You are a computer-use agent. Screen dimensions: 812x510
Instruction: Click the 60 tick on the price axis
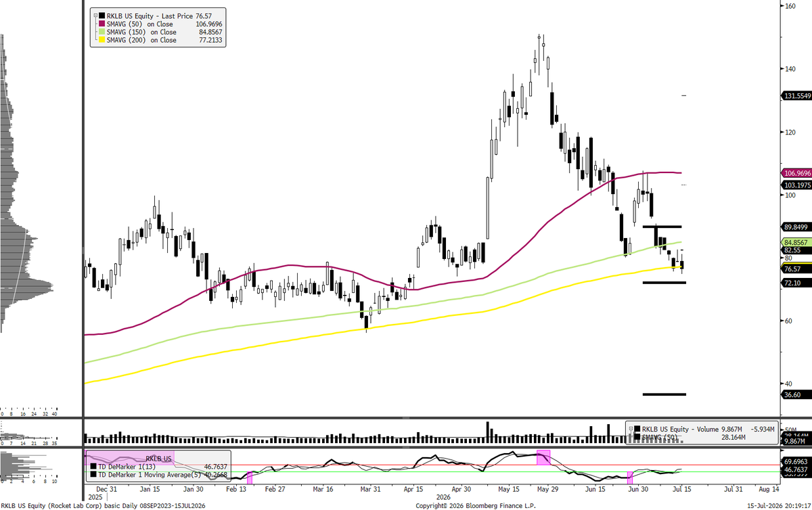click(788, 321)
